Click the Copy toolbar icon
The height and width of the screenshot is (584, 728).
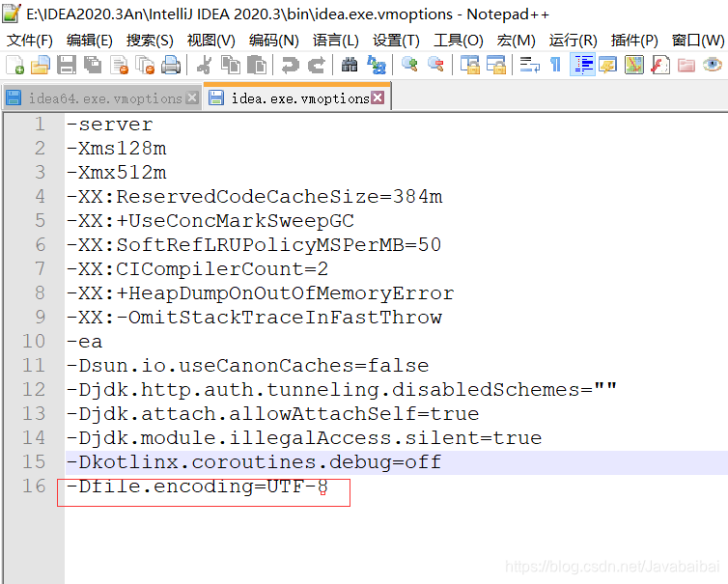coord(231,65)
